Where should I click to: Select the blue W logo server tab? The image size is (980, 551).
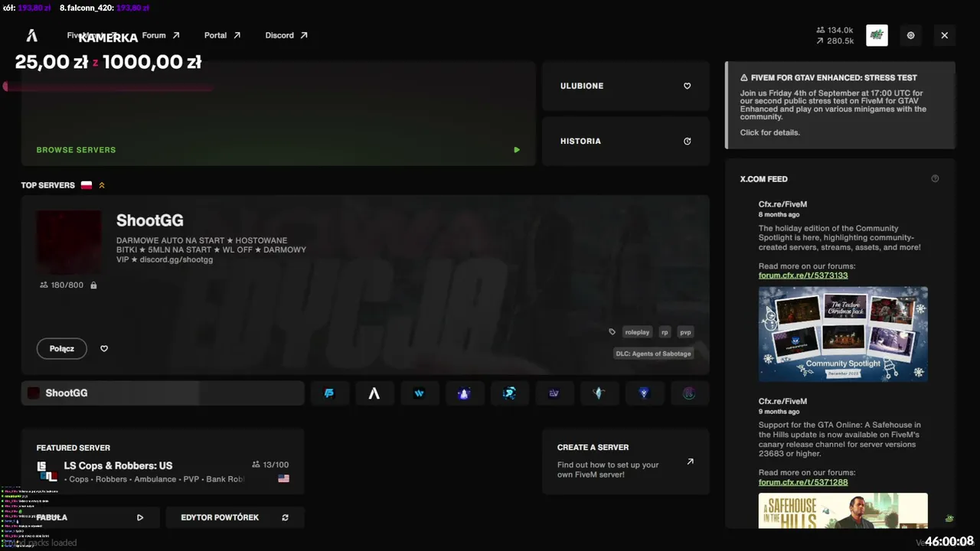coord(420,393)
